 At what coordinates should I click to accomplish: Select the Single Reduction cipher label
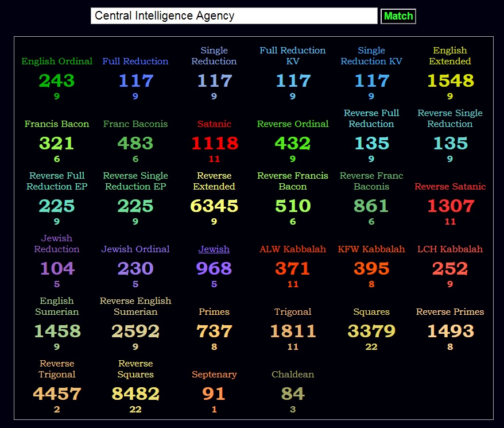[x=214, y=56]
